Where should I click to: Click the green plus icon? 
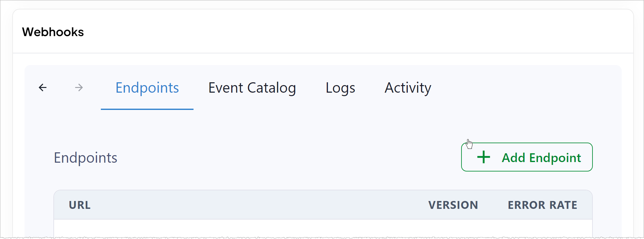pos(483,157)
